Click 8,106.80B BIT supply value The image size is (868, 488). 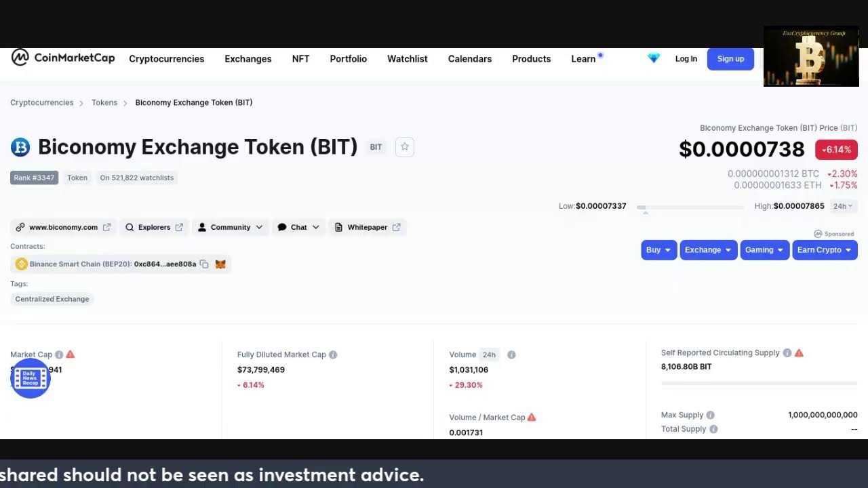point(686,367)
